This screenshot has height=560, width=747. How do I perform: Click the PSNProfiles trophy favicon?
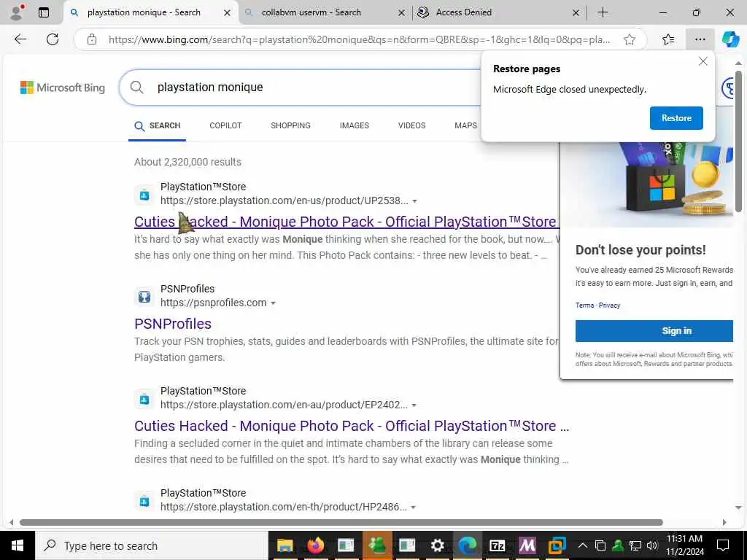coord(144,297)
